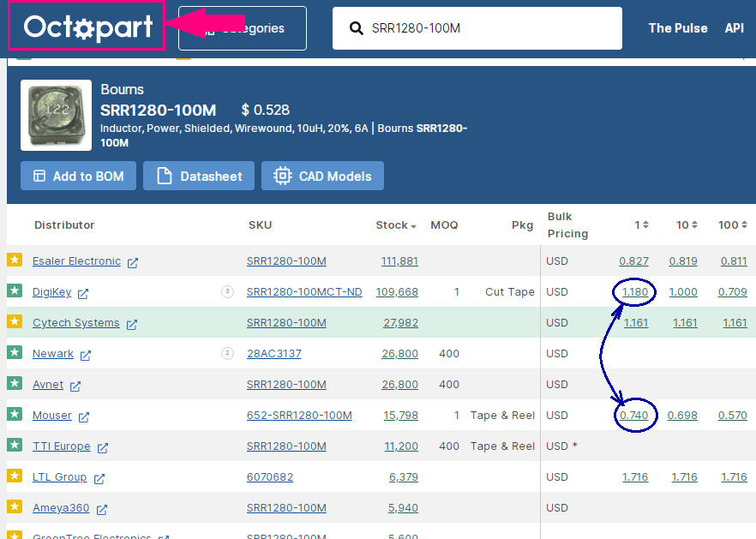
Task: Click the yellow star beside Esaler Electronic
Action: (15, 260)
